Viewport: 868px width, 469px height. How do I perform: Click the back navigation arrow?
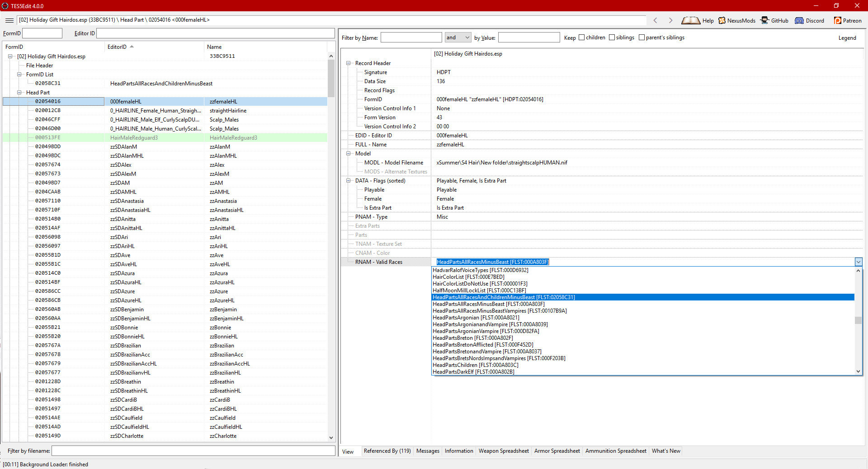pos(655,20)
